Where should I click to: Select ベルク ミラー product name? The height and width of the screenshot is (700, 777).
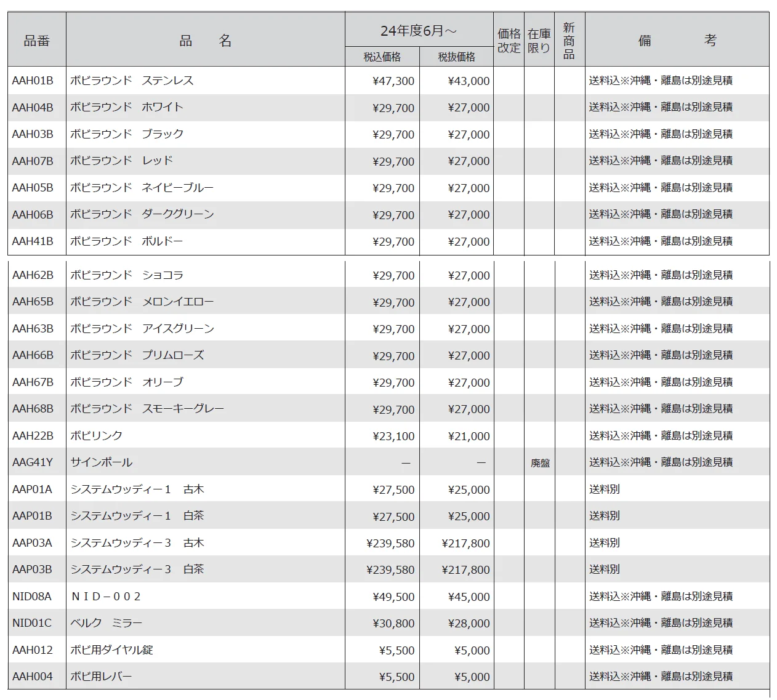point(107,623)
